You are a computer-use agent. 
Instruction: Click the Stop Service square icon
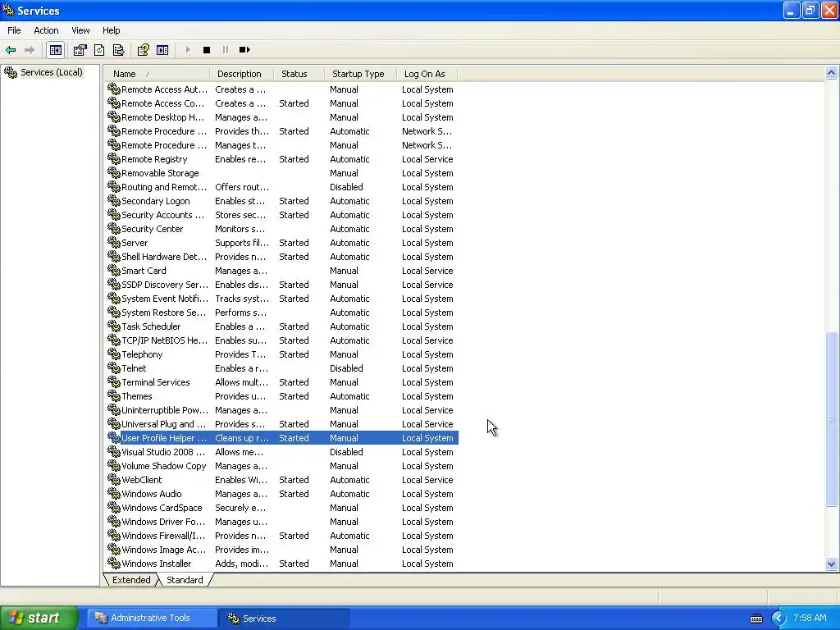click(x=206, y=50)
